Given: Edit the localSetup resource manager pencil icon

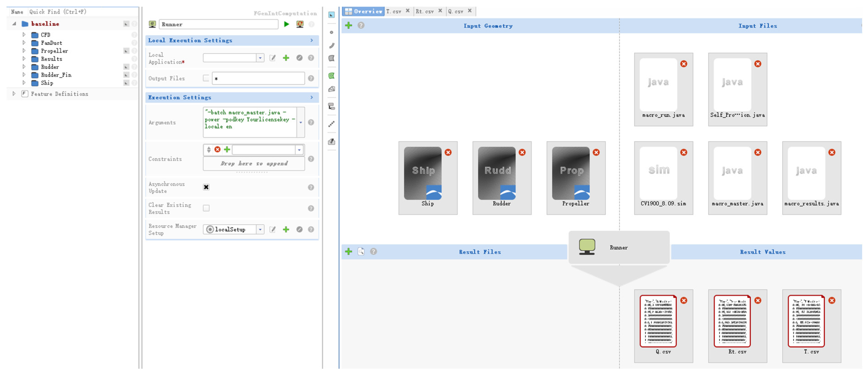Looking at the screenshot, I should (x=272, y=230).
